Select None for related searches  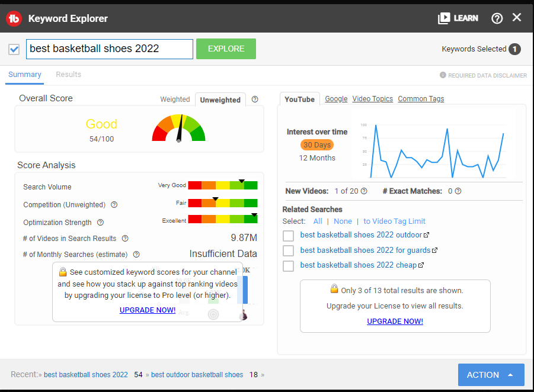tap(343, 221)
